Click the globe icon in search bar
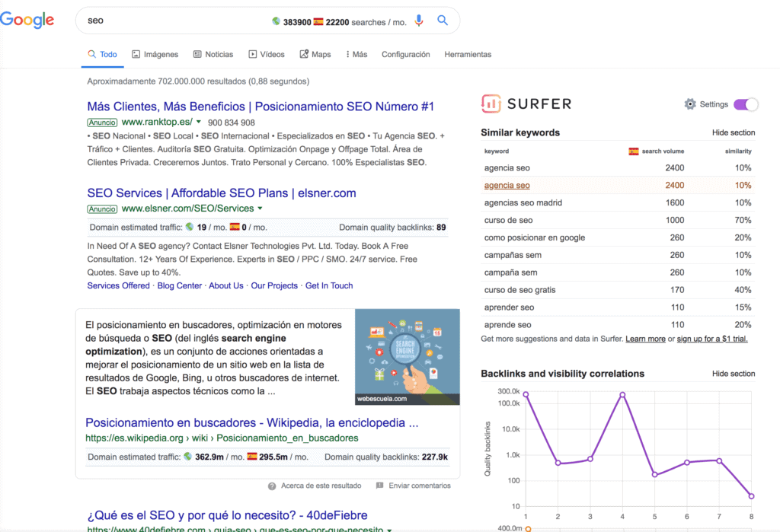 pyautogui.click(x=276, y=21)
